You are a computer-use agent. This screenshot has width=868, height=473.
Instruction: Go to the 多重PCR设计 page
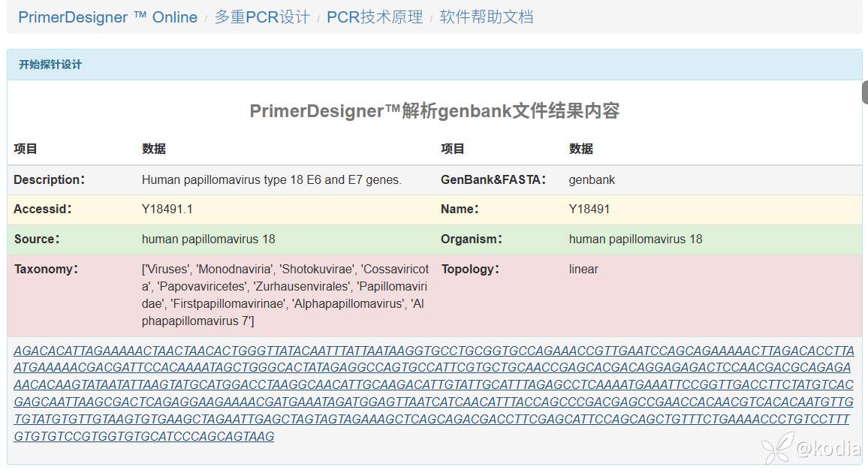click(262, 17)
